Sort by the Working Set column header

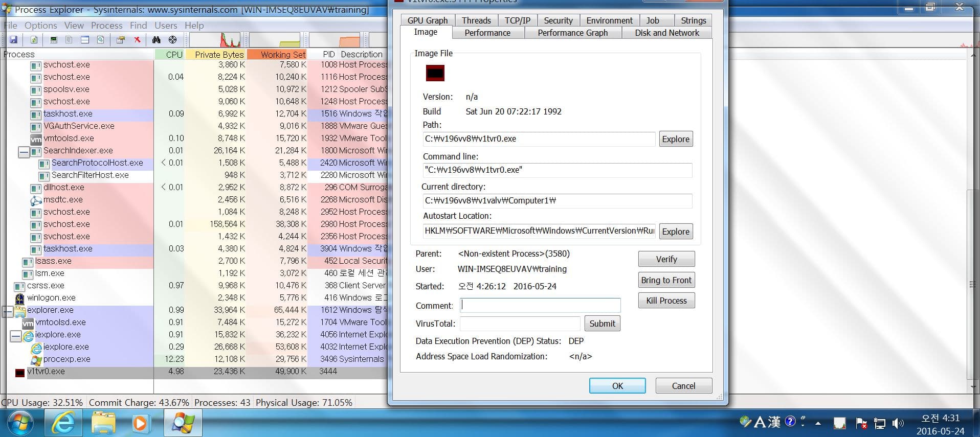[277, 54]
